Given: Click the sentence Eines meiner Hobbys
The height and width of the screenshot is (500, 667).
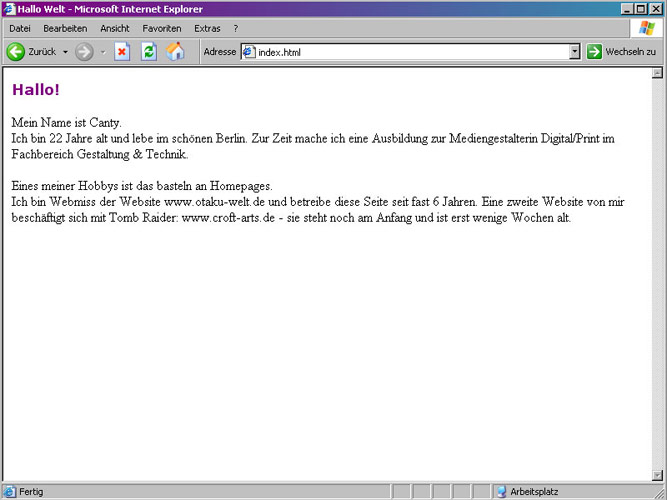Looking at the screenshot, I should tap(142, 186).
